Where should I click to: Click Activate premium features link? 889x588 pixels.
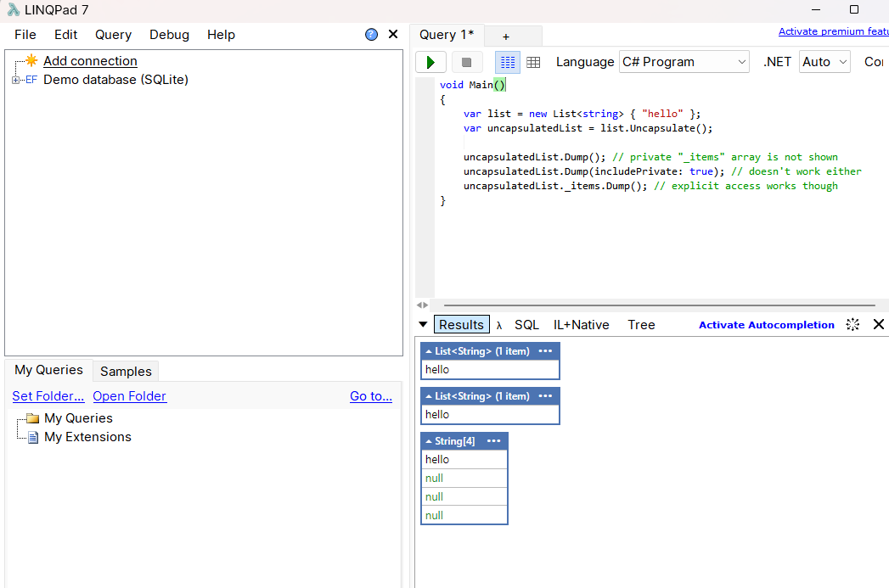[x=834, y=31]
